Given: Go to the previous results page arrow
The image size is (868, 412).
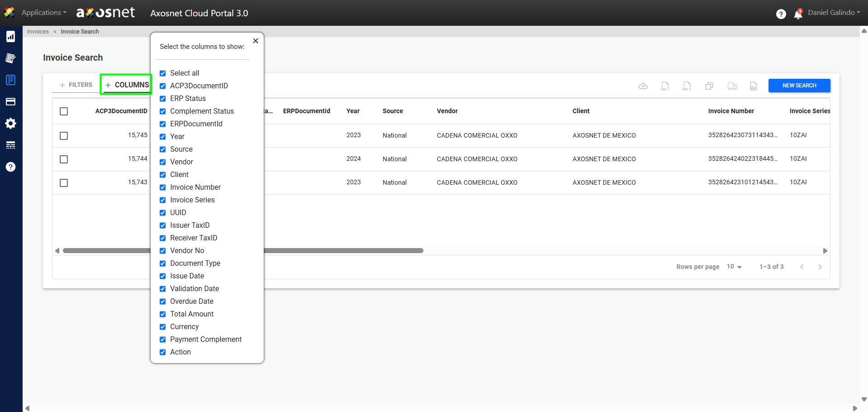Looking at the screenshot, I should point(802,267).
